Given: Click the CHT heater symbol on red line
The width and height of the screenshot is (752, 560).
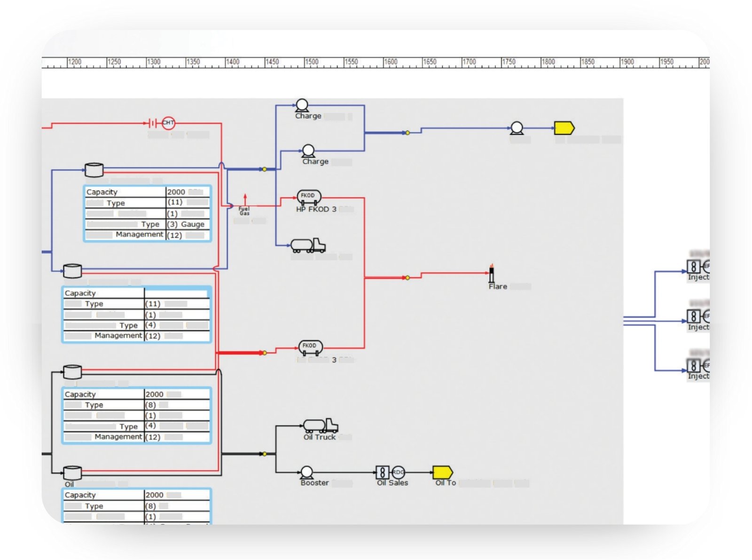Looking at the screenshot, I should pos(168,123).
